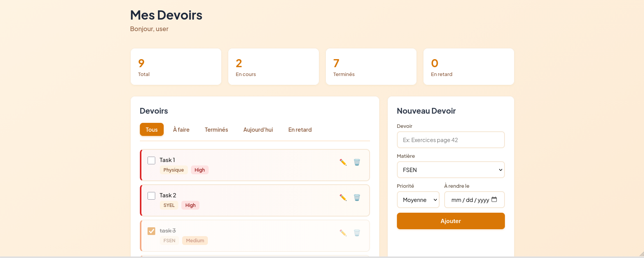
Task: Show the Terminés tab
Action: 216,130
